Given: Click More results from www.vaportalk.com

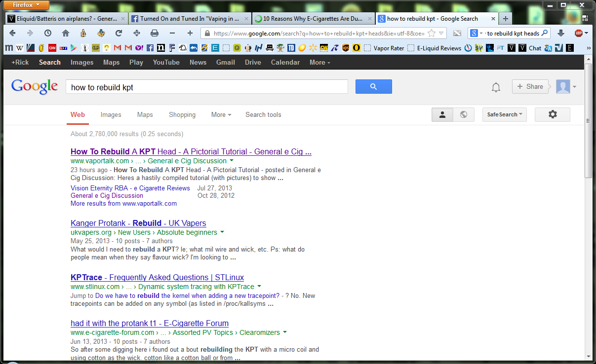Looking at the screenshot, I should (123, 203).
